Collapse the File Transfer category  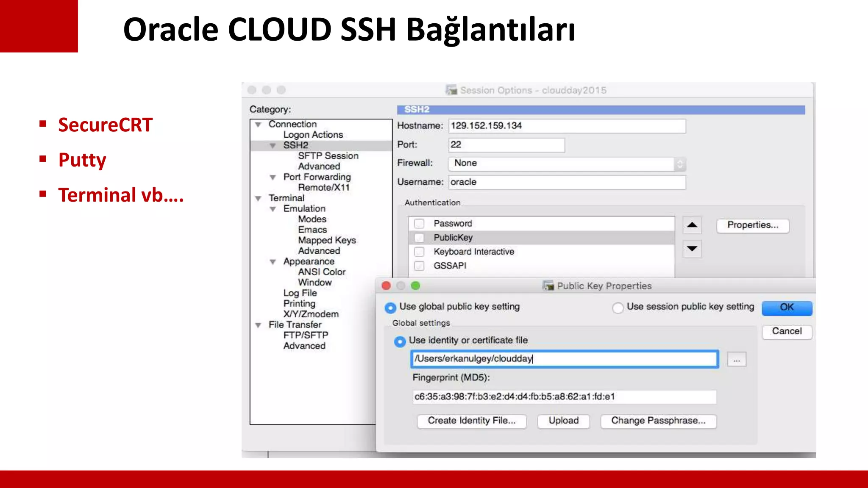(x=258, y=325)
